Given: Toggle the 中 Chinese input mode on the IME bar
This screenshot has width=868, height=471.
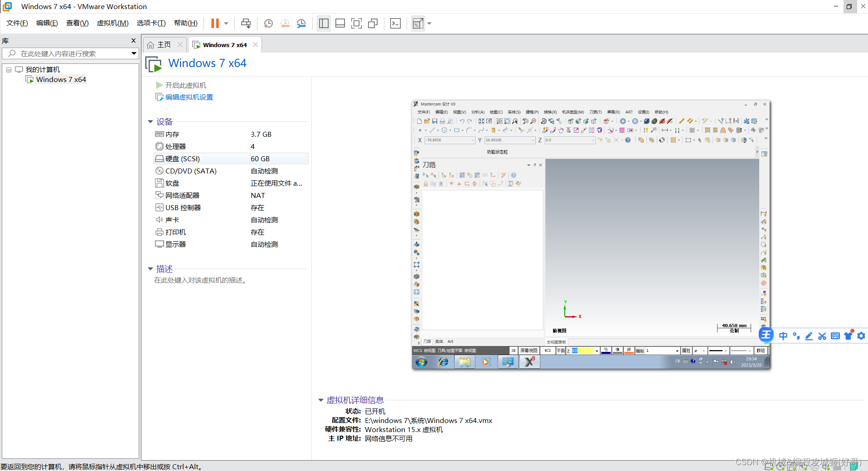Looking at the screenshot, I should tap(783, 336).
